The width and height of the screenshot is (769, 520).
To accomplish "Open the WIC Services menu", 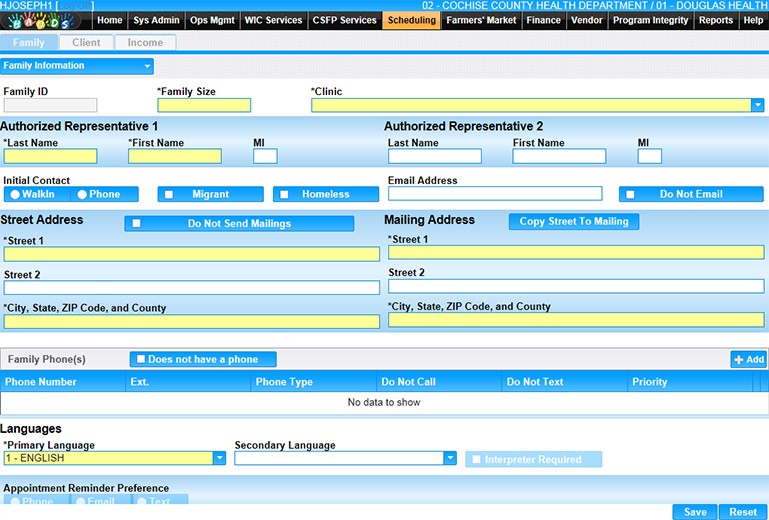I will pos(273,20).
